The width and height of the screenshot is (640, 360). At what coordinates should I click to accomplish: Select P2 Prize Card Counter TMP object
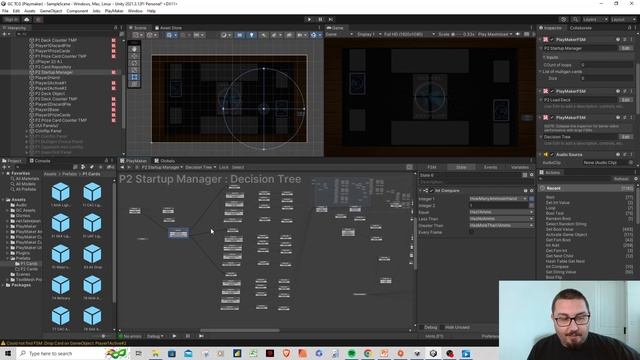61,120
